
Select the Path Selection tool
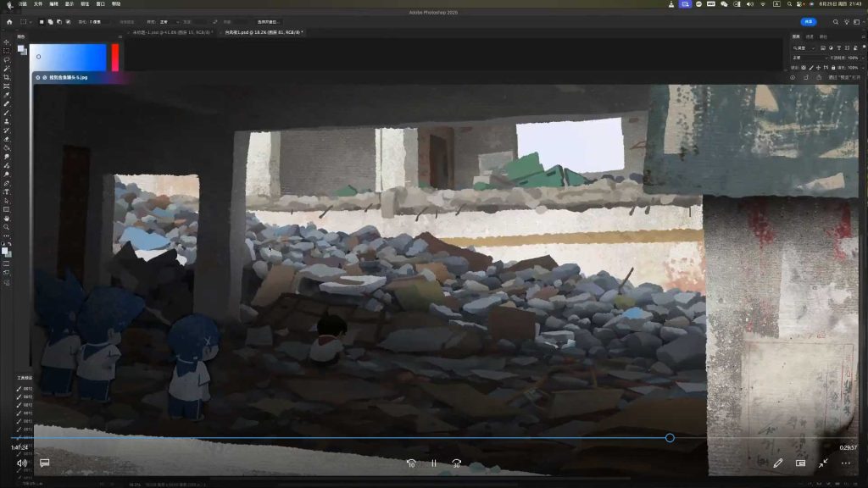[x=7, y=201]
